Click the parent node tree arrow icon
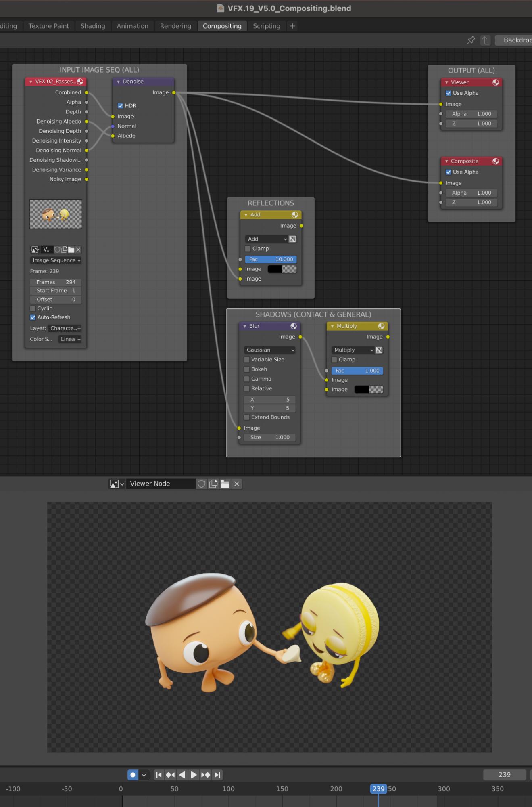The width and height of the screenshot is (532, 807). pos(486,40)
